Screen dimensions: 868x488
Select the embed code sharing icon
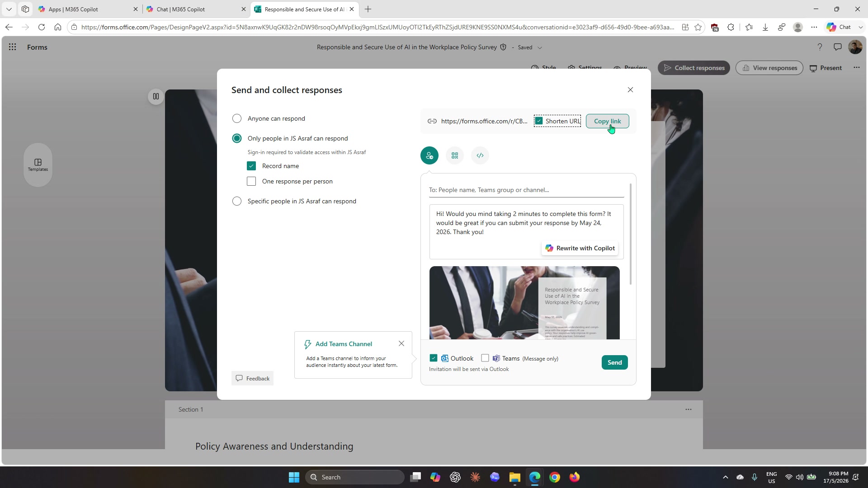click(480, 155)
